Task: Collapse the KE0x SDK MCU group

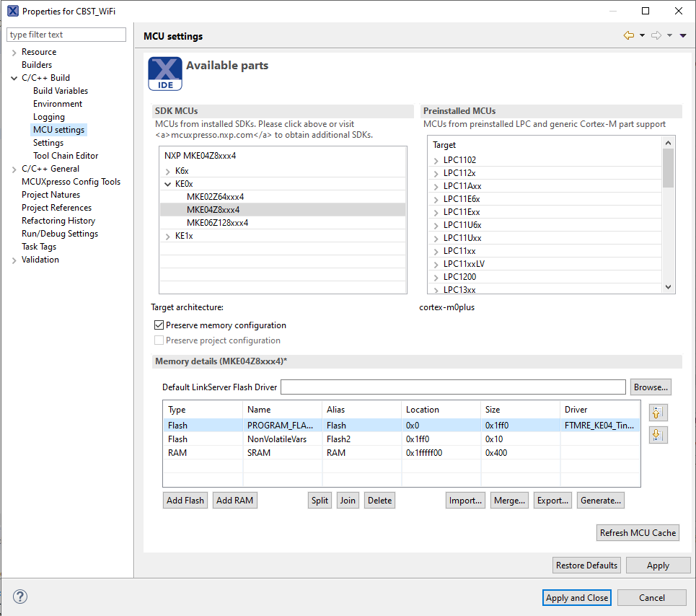Action: [x=167, y=184]
